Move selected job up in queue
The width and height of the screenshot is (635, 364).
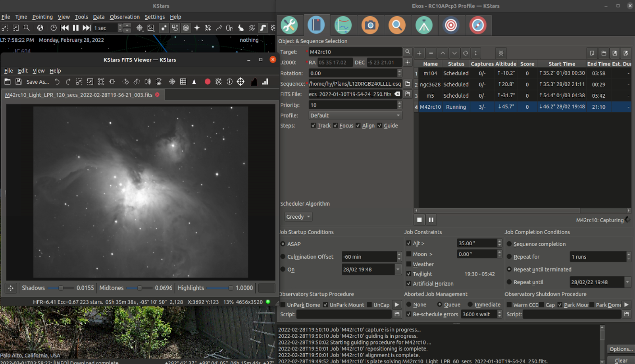[x=443, y=53]
